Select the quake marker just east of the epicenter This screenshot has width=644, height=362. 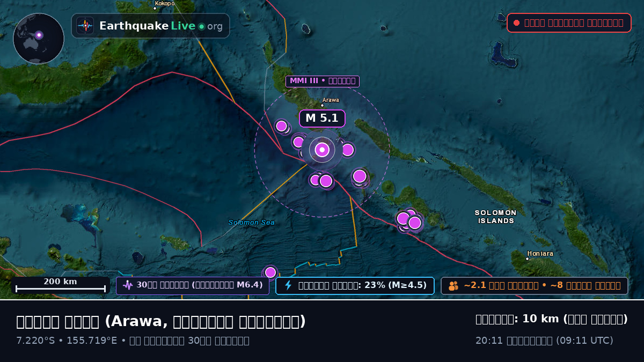[x=348, y=150]
